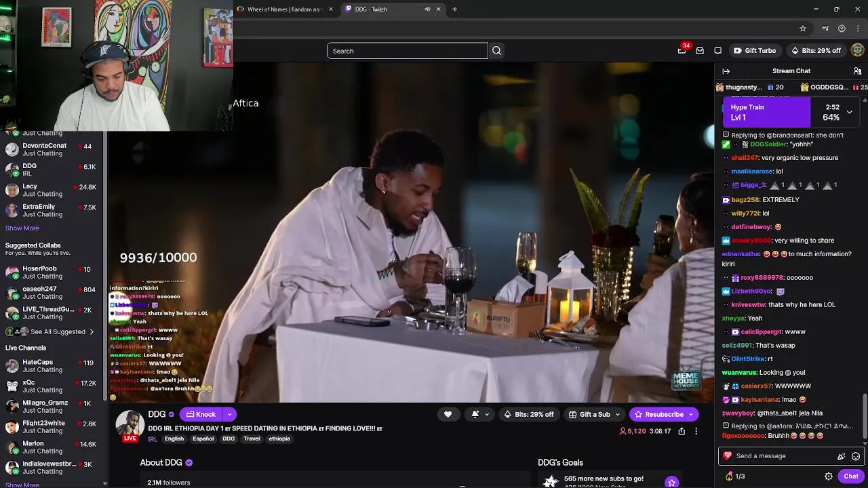Collapse the Stream Chat panel arrow
This screenshot has width=868, height=488.
[726, 71]
